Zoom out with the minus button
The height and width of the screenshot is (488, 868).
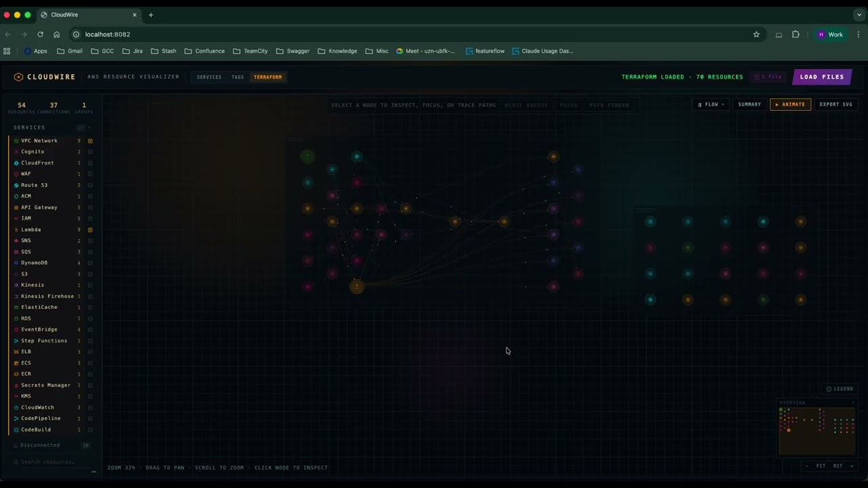point(807,466)
